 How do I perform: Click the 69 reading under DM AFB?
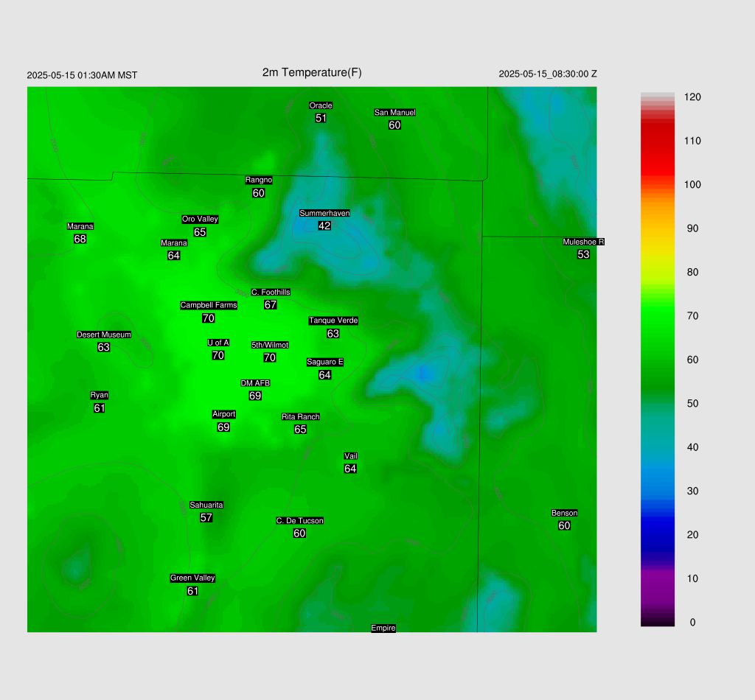click(255, 396)
